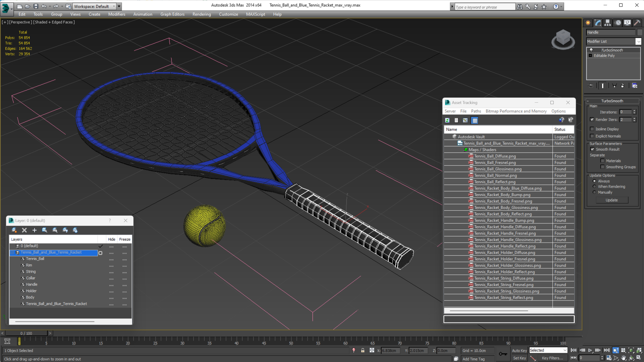The image size is (644, 362).
Task: Click Table View icon in Asset Tracking
Action: coord(475,120)
